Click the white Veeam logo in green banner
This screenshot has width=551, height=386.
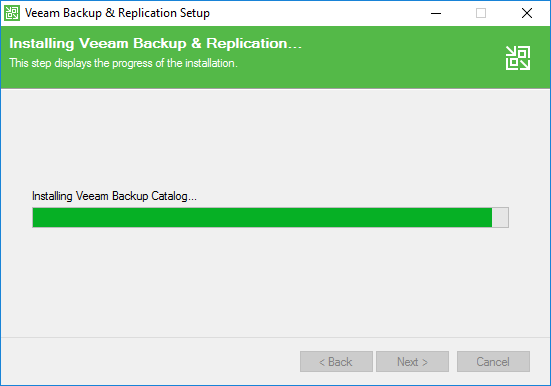click(518, 58)
